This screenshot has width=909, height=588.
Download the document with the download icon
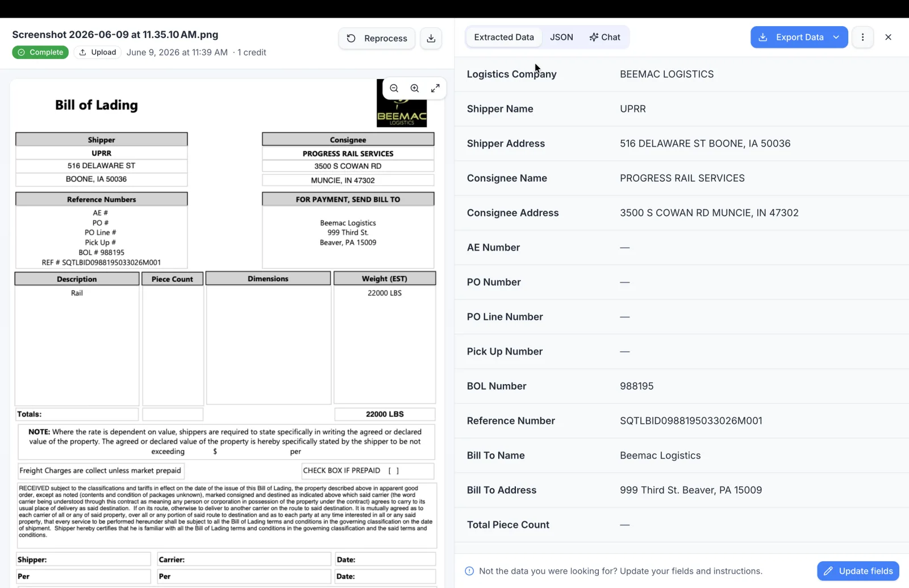coord(431,38)
